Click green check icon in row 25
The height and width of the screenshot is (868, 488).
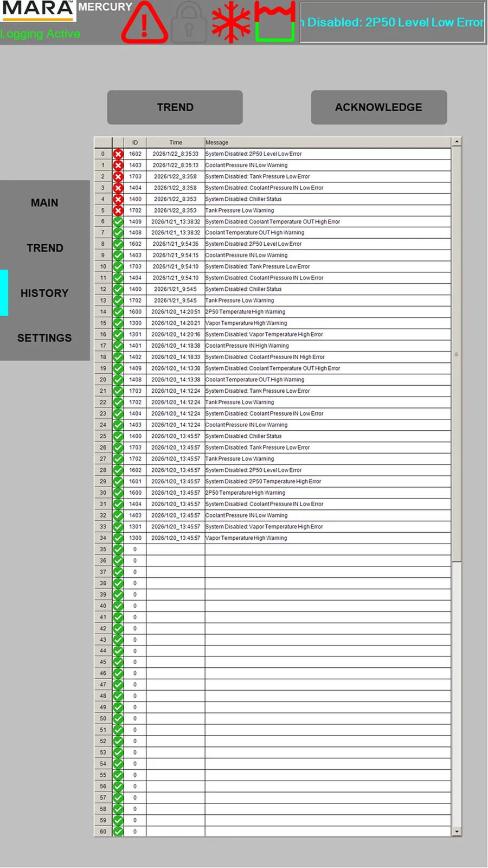pos(118,436)
